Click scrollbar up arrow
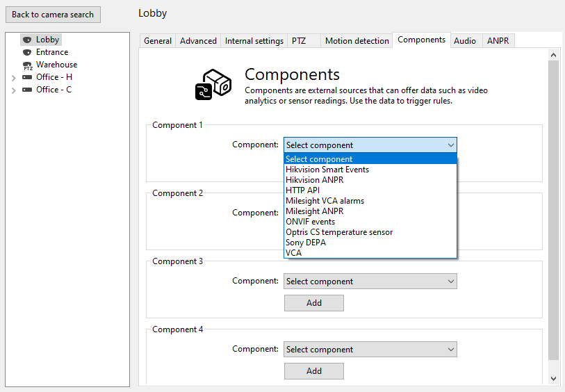Viewport: 565px width, 392px height. 553,55
